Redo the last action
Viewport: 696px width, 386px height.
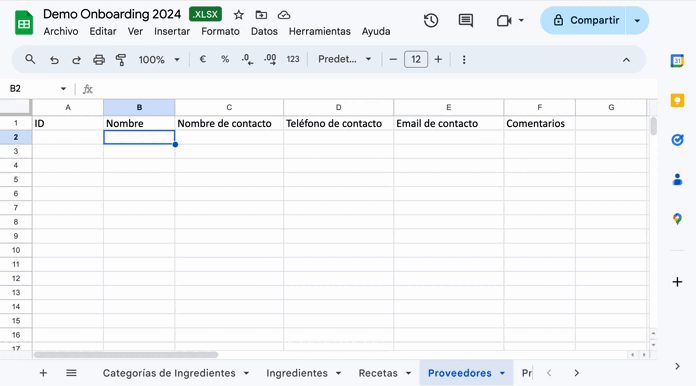(76, 59)
